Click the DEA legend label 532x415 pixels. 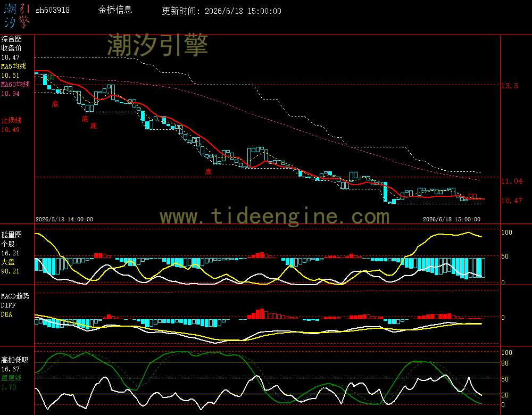point(7,314)
